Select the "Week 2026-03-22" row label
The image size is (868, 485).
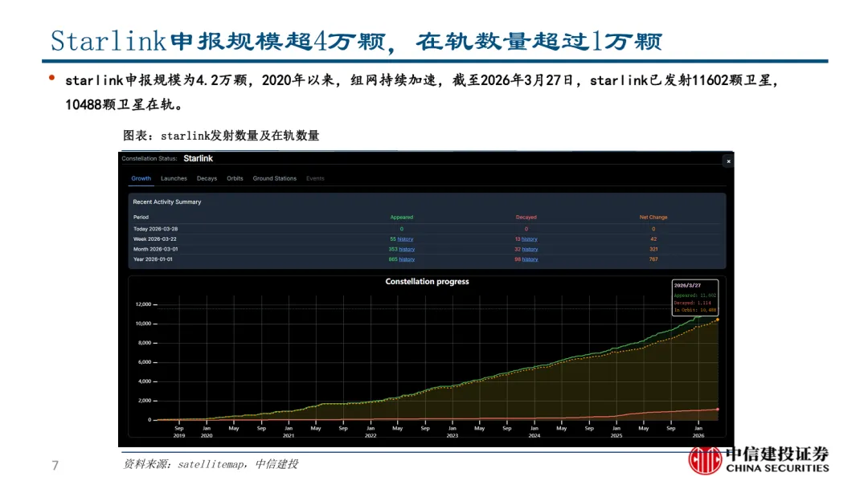pyautogui.click(x=155, y=239)
